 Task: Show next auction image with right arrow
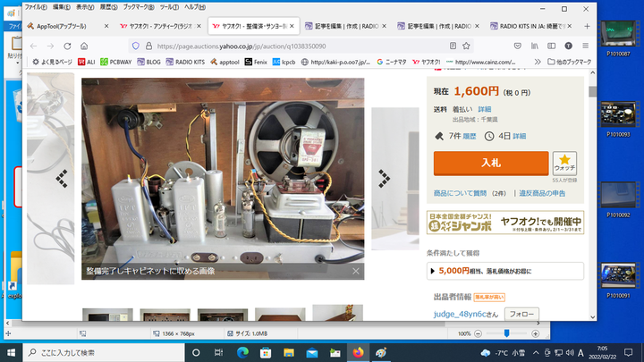[384, 176]
